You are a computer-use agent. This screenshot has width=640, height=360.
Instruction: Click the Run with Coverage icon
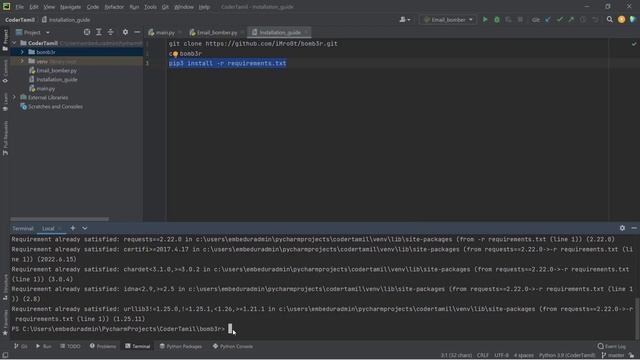click(508, 20)
